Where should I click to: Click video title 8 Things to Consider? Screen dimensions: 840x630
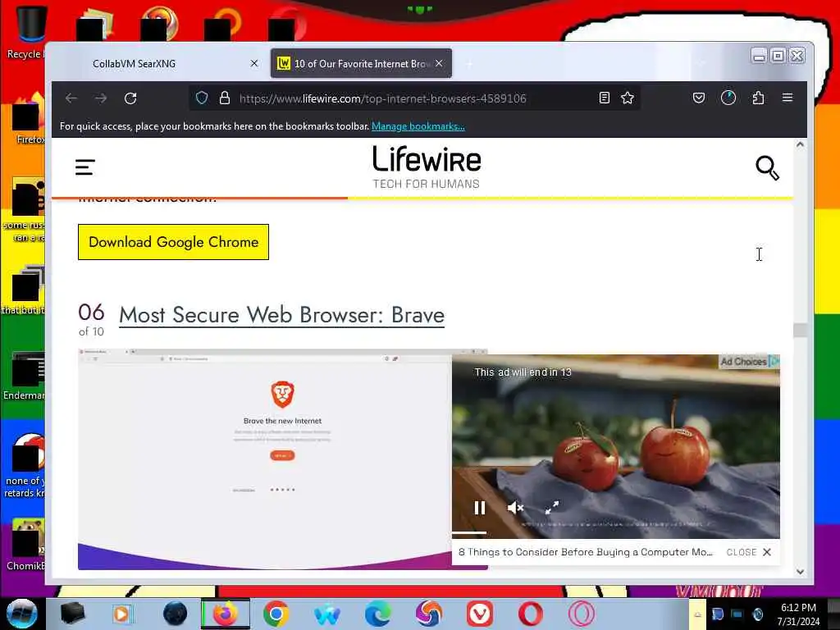tap(586, 552)
